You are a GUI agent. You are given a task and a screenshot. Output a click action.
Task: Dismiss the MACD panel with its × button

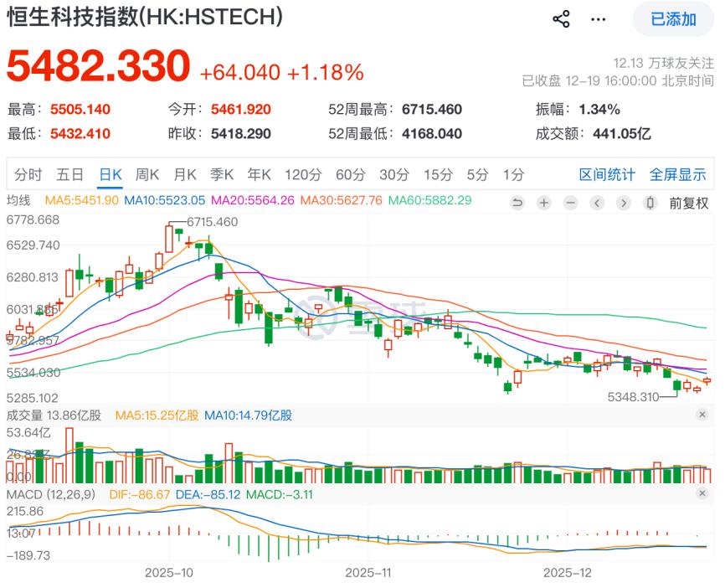point(702,493)
